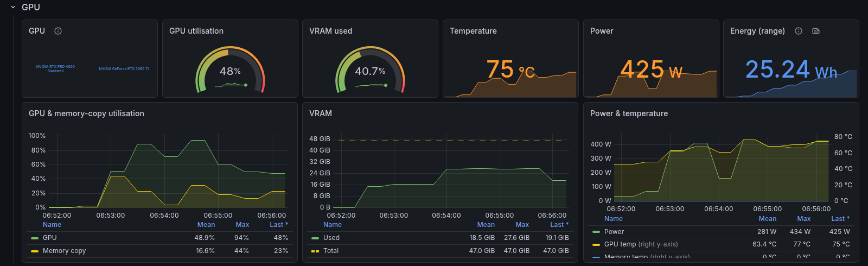Click the GPU utilisation panel title
This screenshot has width=868, height=266.
tap(196, 31)
